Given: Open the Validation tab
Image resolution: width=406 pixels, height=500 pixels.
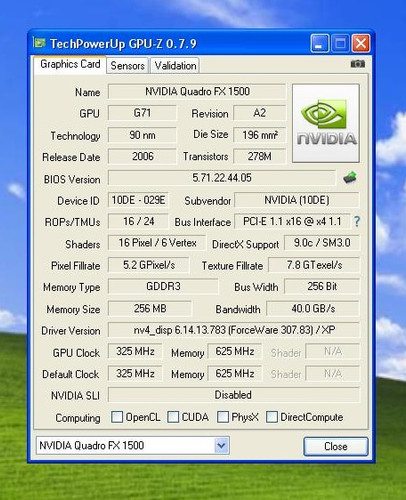Looking at the screenshot, I should pos(175,65).
